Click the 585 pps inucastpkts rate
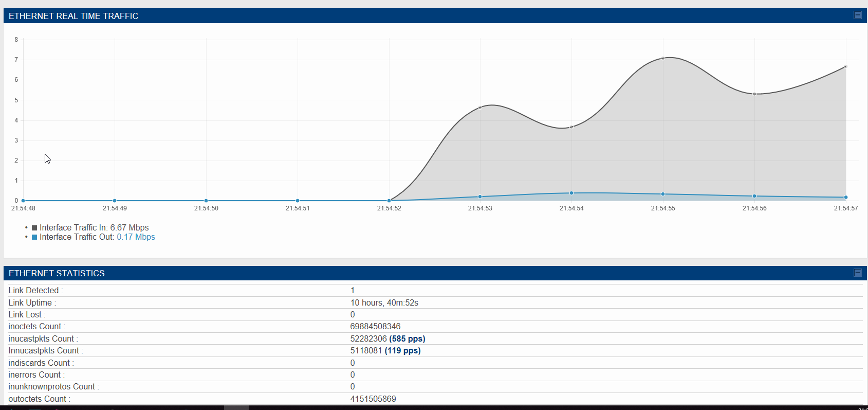The image size is (868, 410). [407, 338]
